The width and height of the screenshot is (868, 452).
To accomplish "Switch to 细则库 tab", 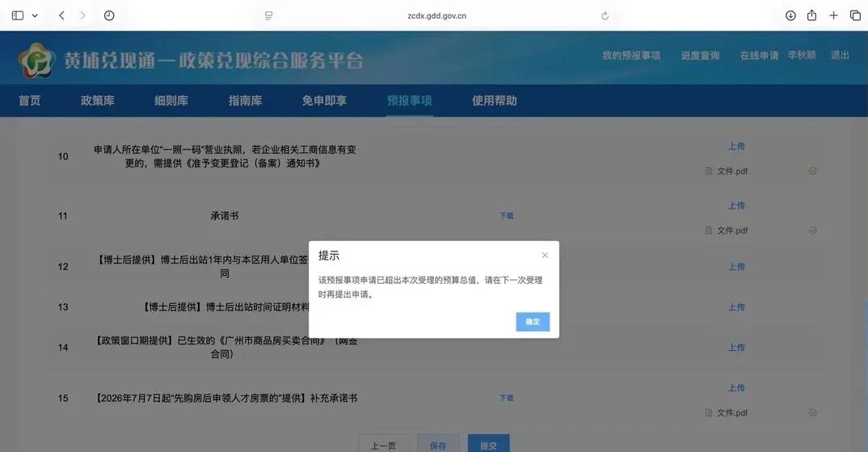I will (x=171, y=100).
